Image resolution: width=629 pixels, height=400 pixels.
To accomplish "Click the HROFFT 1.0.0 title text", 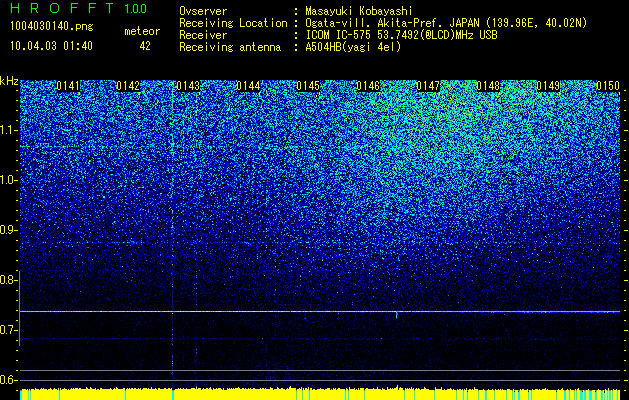I will point(79,8).
